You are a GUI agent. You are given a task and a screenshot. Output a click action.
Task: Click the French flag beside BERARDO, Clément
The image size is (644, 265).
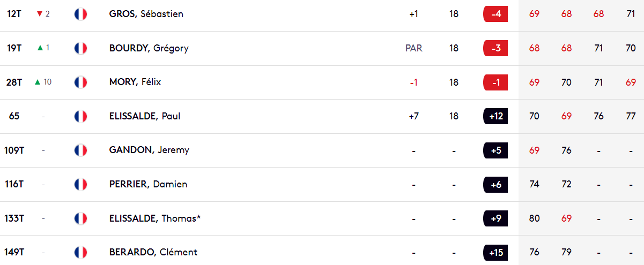pyautogui.click(x=80, y=252)
